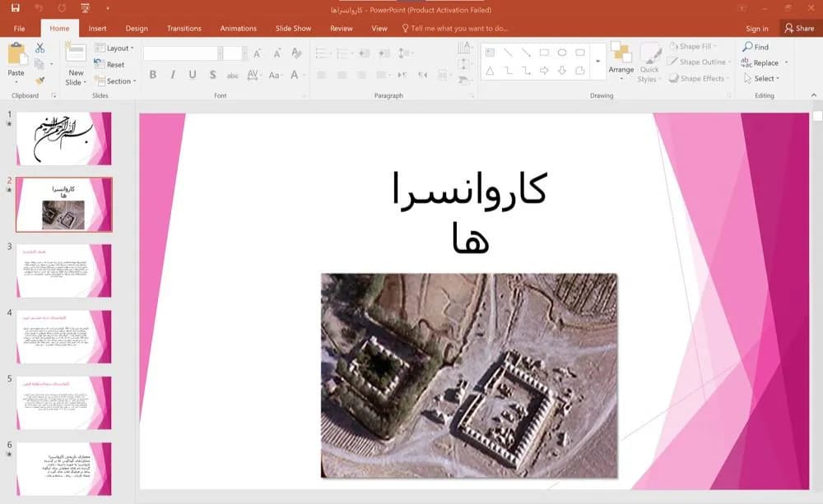Click the Format Painter brush icon
Image resolution: width=823 pixels, height=504 pixels.
pos(40,81)
